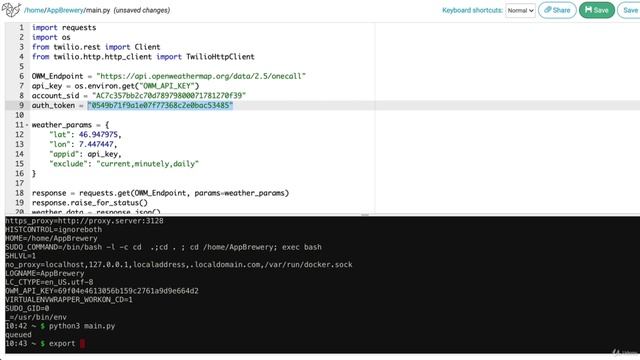Click TwilioHttpClient on line 4
This screenshot has width=640, height=360.
(220, 57)
